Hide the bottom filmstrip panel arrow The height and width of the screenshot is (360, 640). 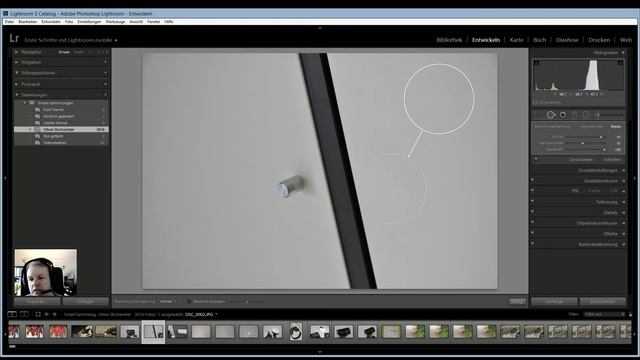point(320,351)
